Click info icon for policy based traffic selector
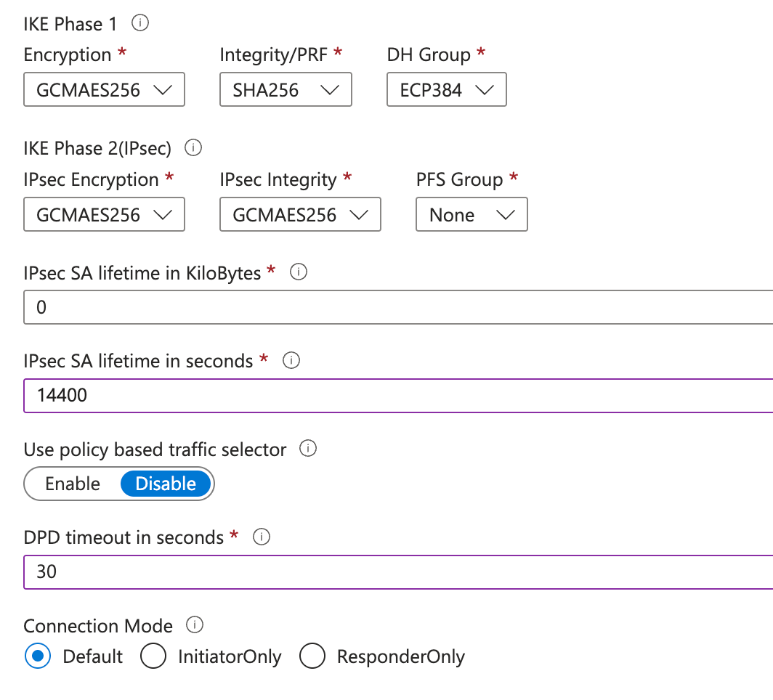Viewport: 773px width, 700px height. pyautogui.click(x=308, y=449)
